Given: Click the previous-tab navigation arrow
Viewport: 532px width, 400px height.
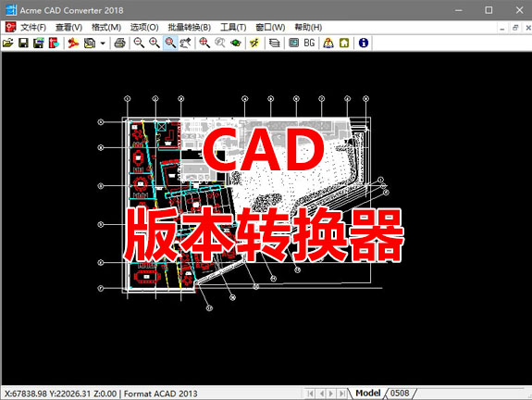Looking at the screenshot, I should 321,394.
